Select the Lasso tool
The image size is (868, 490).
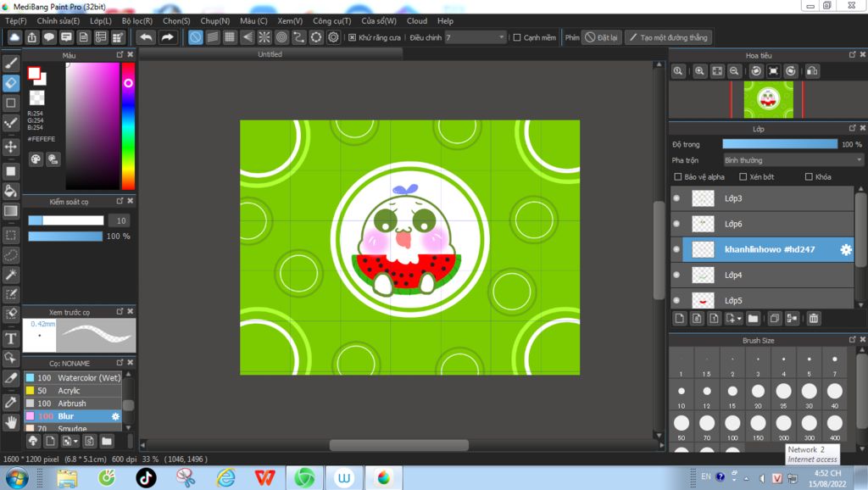point(11,255)
